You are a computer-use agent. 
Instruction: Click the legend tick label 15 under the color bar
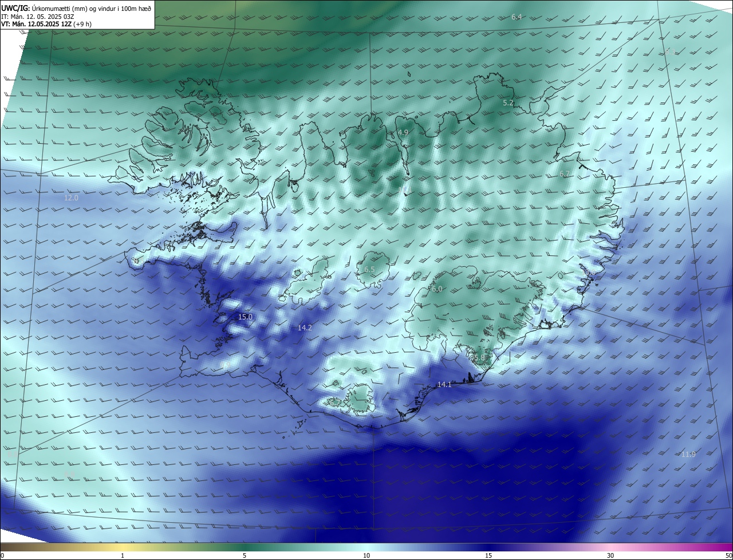(x=488, y=555)
